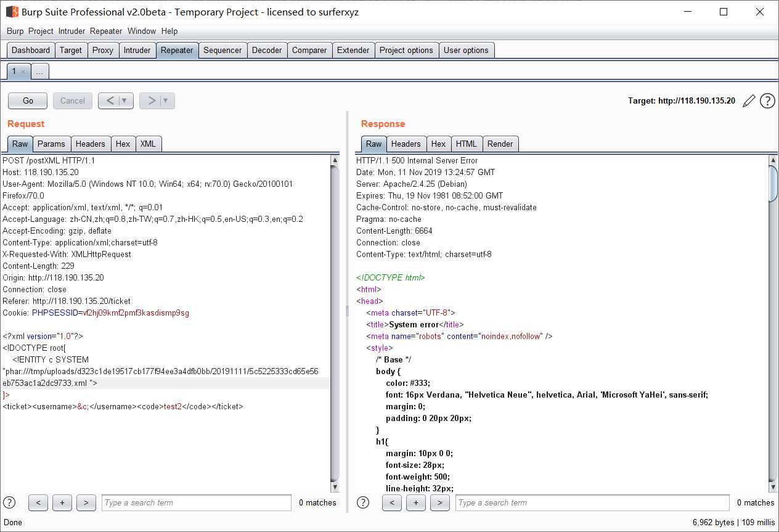Select Repeater request tab 1
The height and width of the screenshot is (532, 779).
point(14,72)
